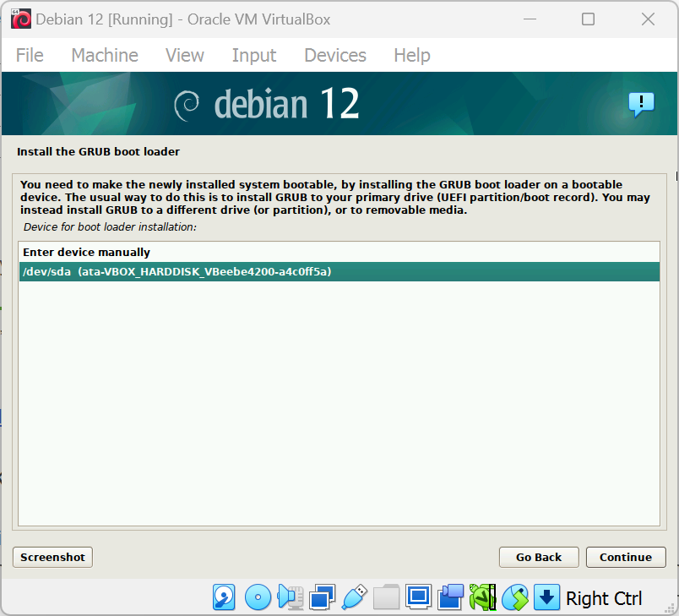Open the Devices menu
The image size is (679, 616).
pos(335,55)
